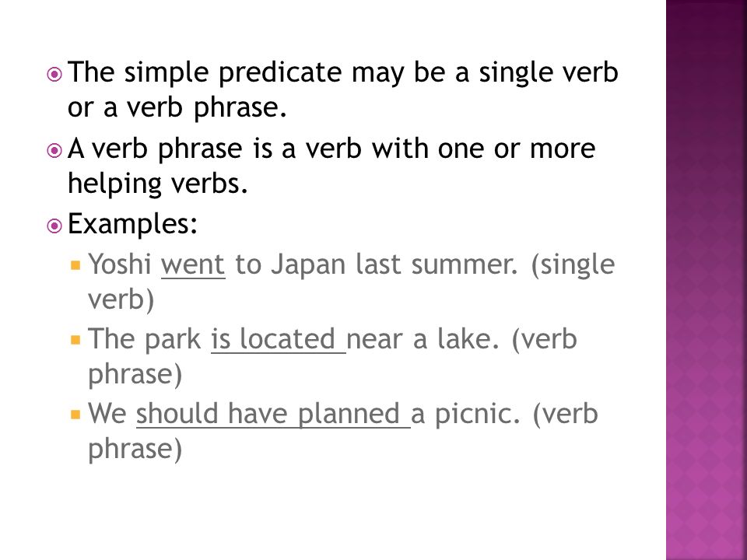Click the word 'Japan' in first example
The width and height of the screenshot is (747, 560).
coord(308,266)
